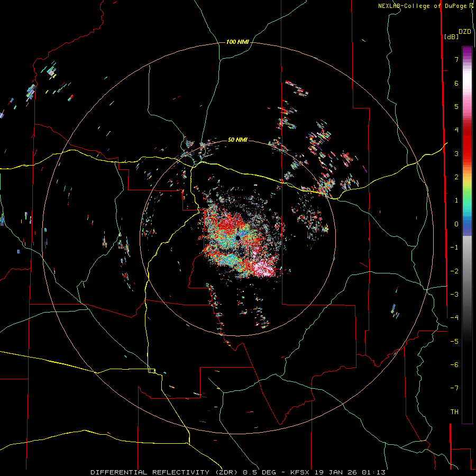Click the 3 value on the dB scale

point(456,153)
